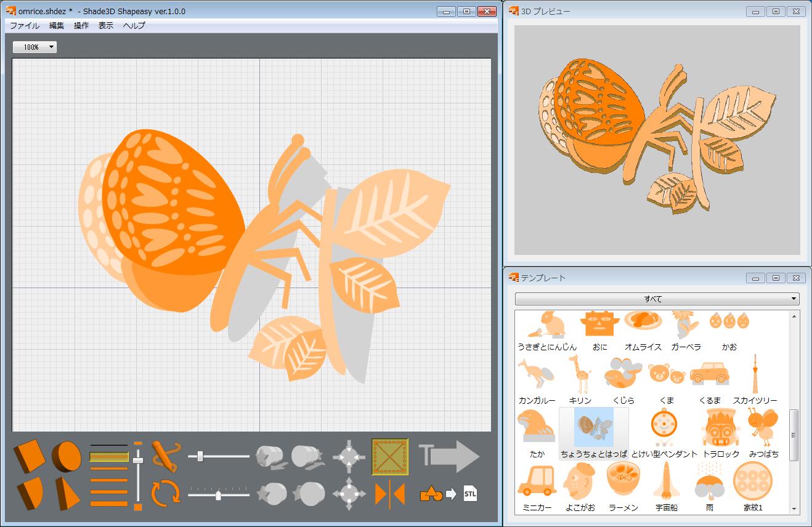Choose the ミニカー template
The image size is (812, 527).
tap(537, 488)
